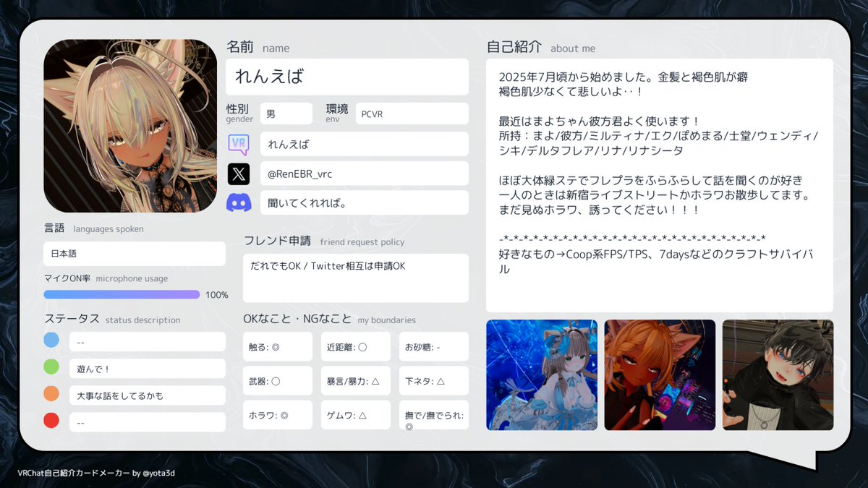
Task: Click the red status circle
Action: [x=51, y=421]
